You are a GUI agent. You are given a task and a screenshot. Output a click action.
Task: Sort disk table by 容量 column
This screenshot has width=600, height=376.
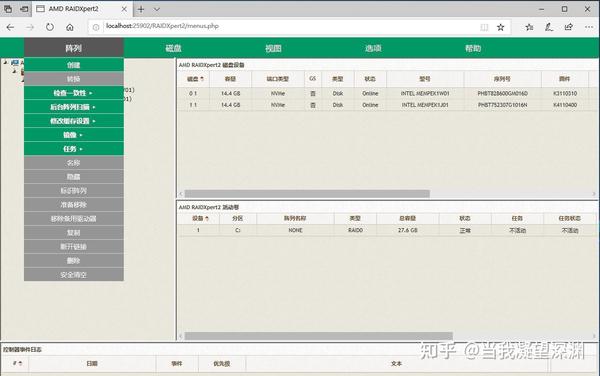click(x=230, y=79)
